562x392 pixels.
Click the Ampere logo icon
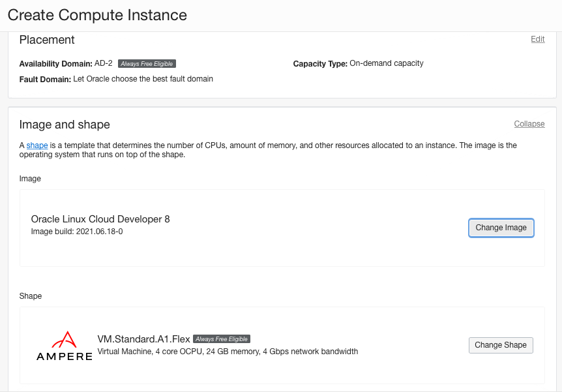65,346
